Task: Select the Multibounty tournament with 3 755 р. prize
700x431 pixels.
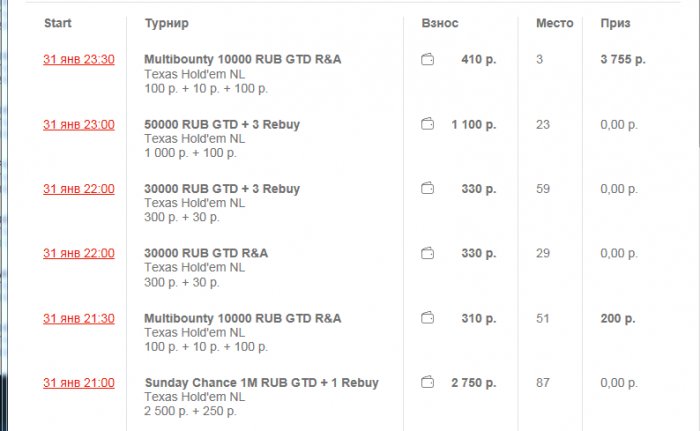Action: [242, 60]
